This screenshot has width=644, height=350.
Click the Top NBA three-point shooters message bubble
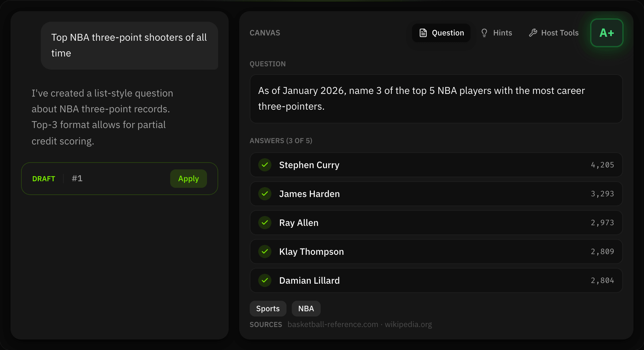129,45
